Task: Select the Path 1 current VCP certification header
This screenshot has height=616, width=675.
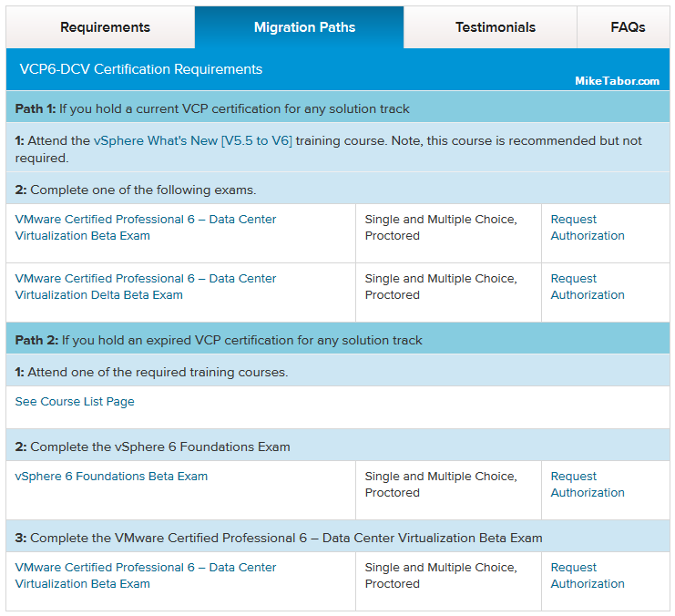Action: [338, 108]
